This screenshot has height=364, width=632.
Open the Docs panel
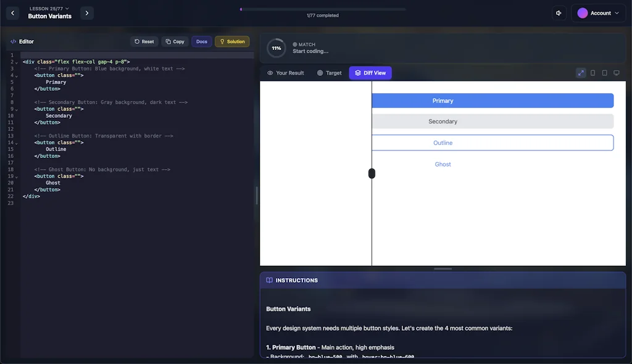point(201,41)
